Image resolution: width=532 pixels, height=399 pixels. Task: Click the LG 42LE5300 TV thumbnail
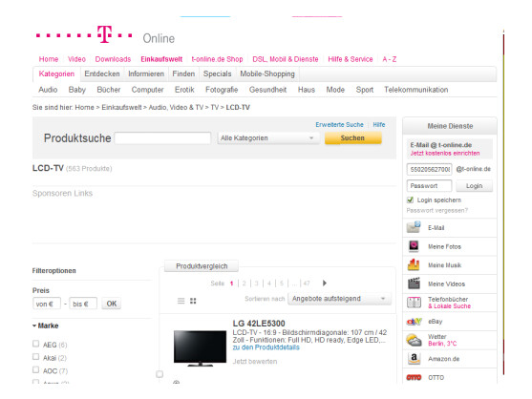[x=200, y=348]
